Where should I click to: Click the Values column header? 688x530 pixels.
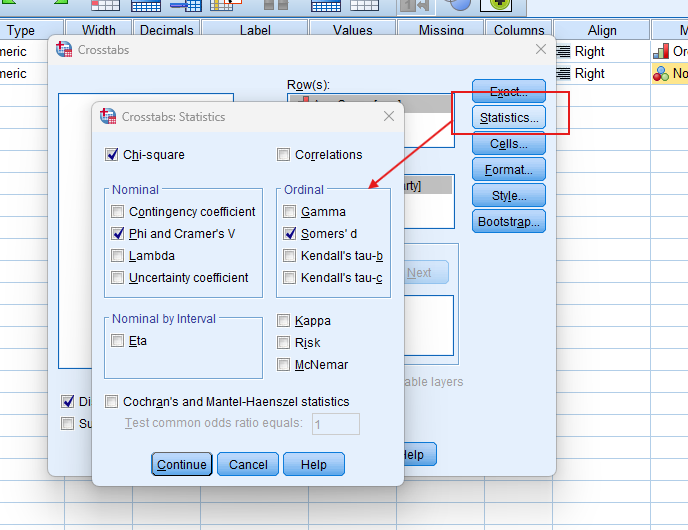352,31
